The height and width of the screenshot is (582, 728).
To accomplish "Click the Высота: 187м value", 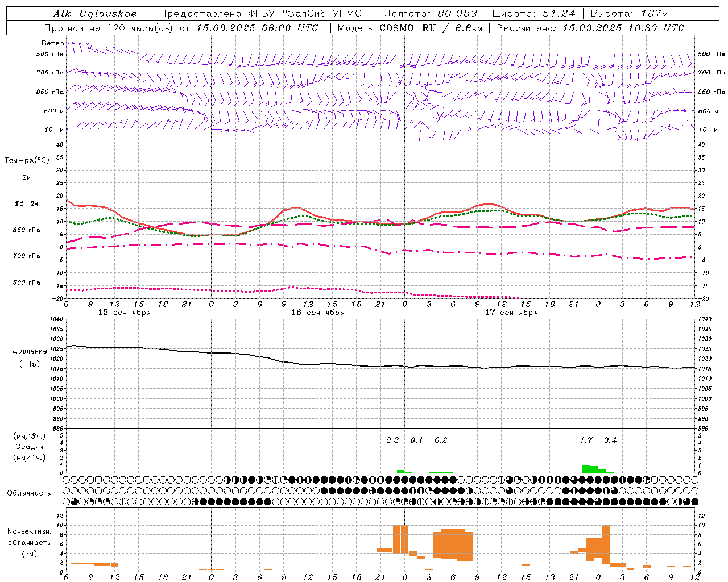I will click(629, 14).
